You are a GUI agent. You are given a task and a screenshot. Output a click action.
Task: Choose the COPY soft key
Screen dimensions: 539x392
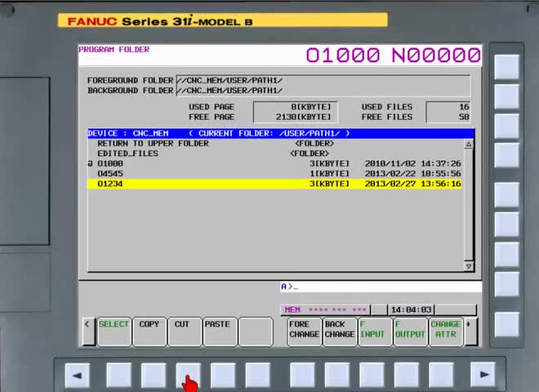point(149,332)
